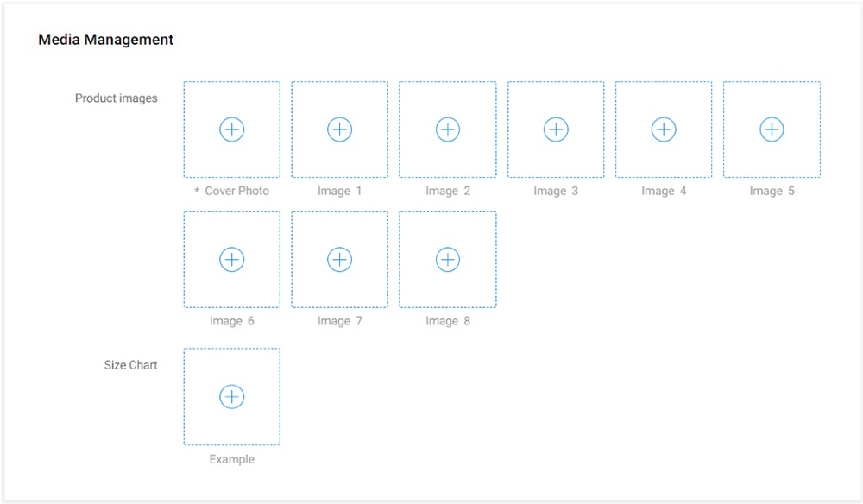Screen dimensions: 863x504
Task: Select the plus icon above Image 5
Action: 772,129
